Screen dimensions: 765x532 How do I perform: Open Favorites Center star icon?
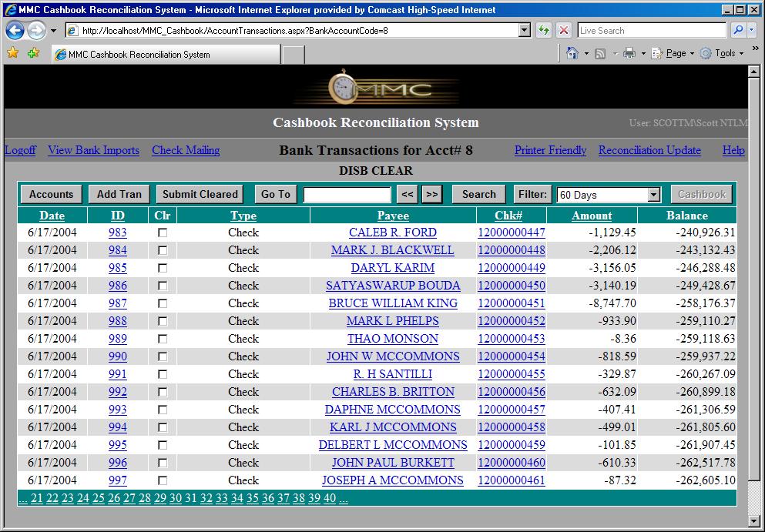(12, 53)
